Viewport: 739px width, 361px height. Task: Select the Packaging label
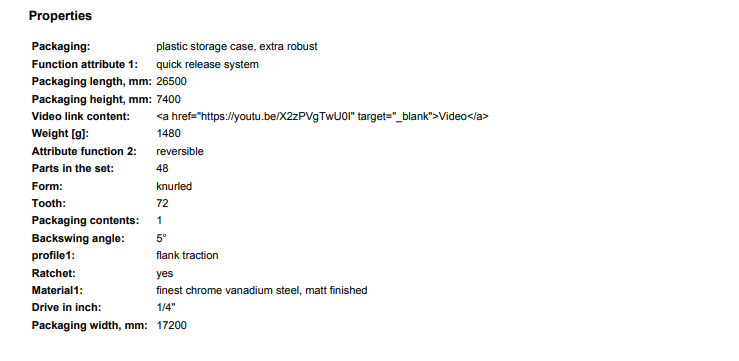(61, 47)
